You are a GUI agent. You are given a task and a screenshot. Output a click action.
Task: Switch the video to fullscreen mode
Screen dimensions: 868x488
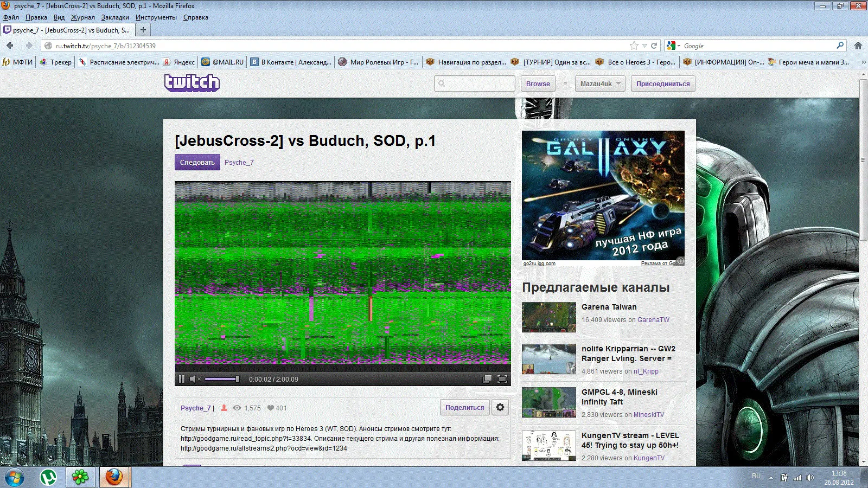pyautogui.click(x=502, y=379)
